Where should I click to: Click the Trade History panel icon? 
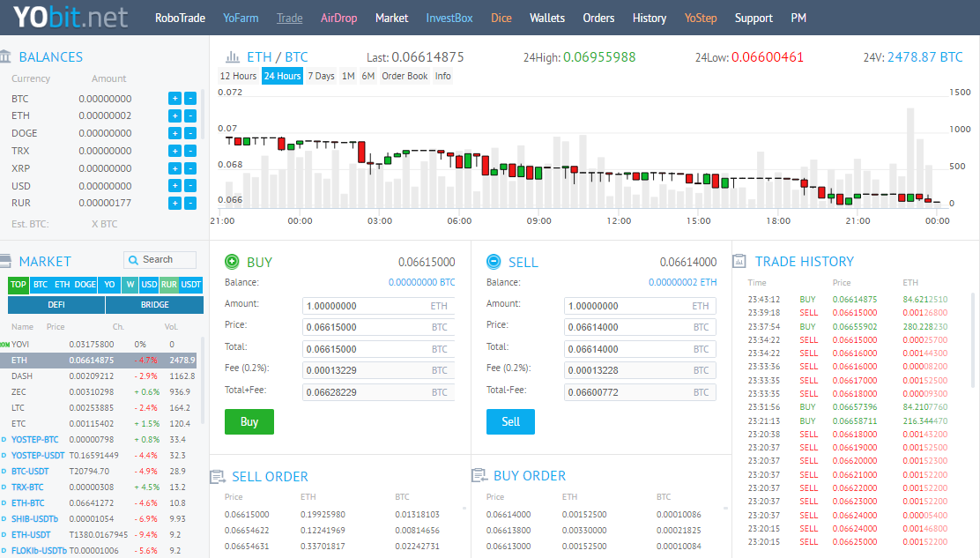[739, 261]
